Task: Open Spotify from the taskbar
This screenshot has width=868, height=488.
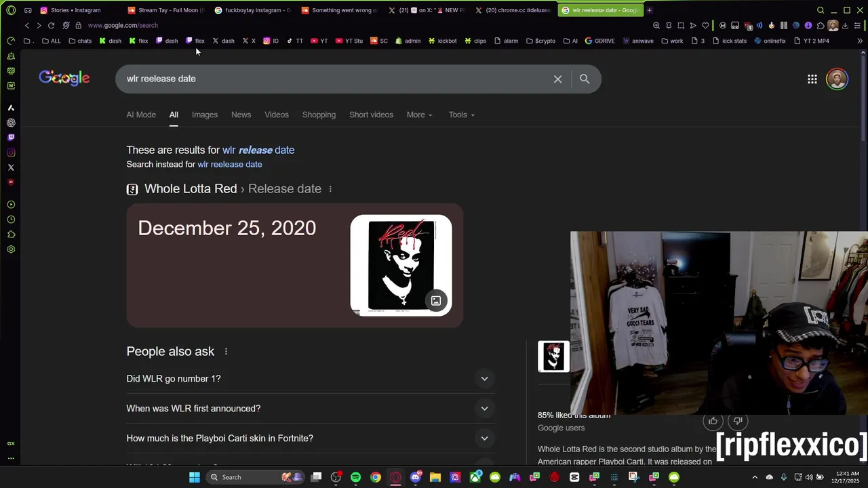Action: click(355, 477)
